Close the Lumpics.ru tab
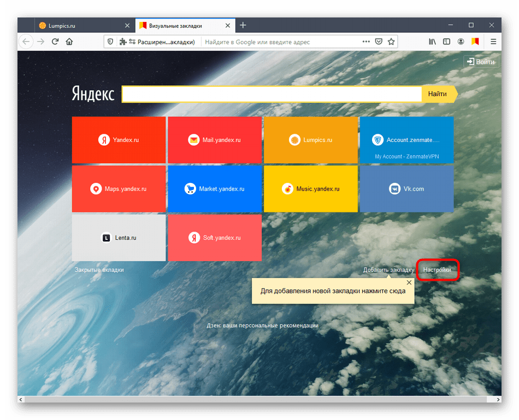The width and height of the screenshot is (519, 420). click(x=127, y=26)
